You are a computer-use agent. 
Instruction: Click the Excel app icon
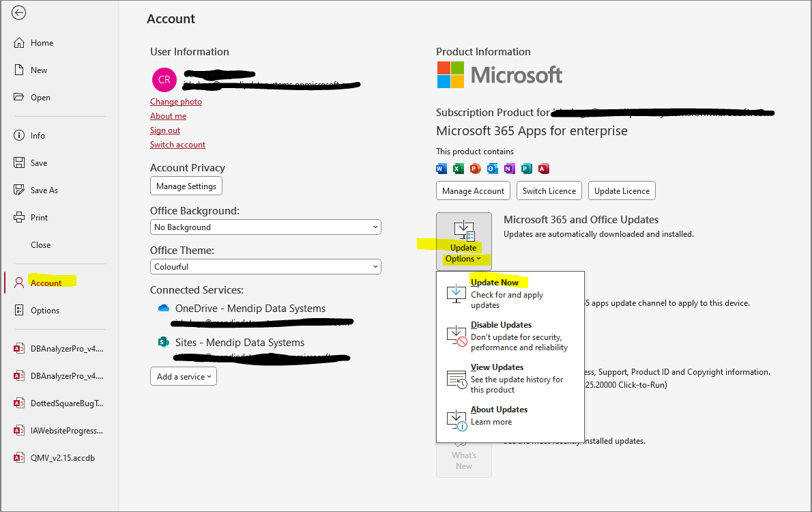pos(459,169)
